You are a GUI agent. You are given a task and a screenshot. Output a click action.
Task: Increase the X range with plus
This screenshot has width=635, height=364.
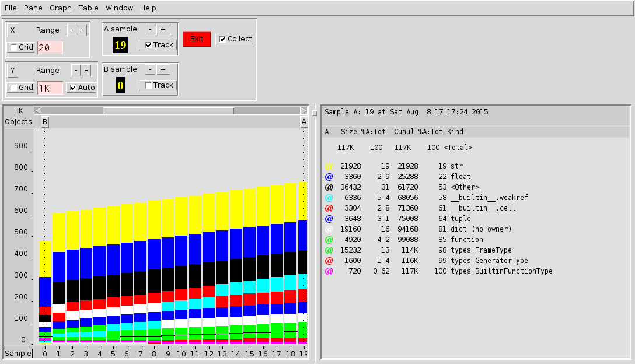tap(82, 30)
